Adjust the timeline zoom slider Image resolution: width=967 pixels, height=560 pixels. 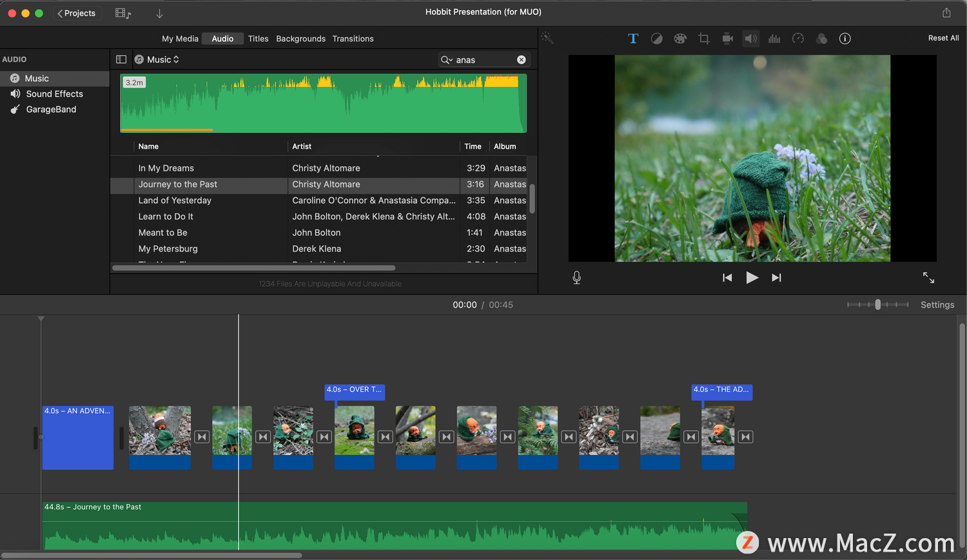click(877, 304)
